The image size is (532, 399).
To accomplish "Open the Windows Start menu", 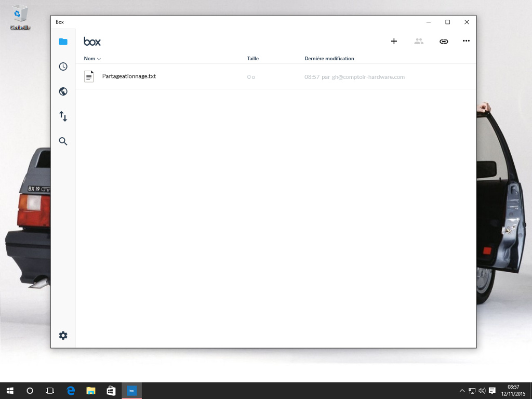I will [x=10, y=391].
